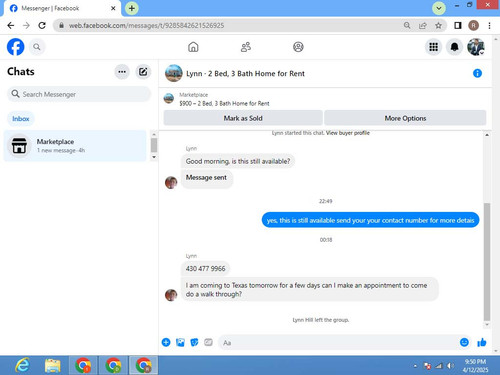Screen dimensions: 500x375
Task: Open more actions plus icon in composer
Action: click(x=166, y=342)
